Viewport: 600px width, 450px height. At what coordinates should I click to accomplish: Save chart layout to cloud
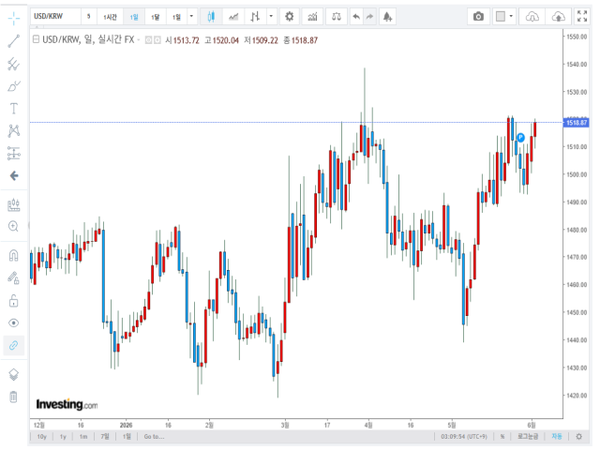558,16
